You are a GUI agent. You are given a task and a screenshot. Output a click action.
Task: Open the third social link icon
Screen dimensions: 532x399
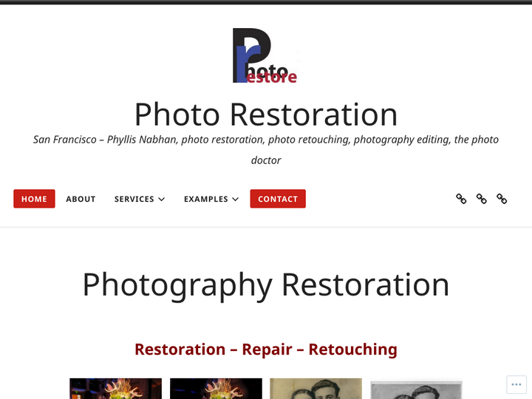pos(502,199)
